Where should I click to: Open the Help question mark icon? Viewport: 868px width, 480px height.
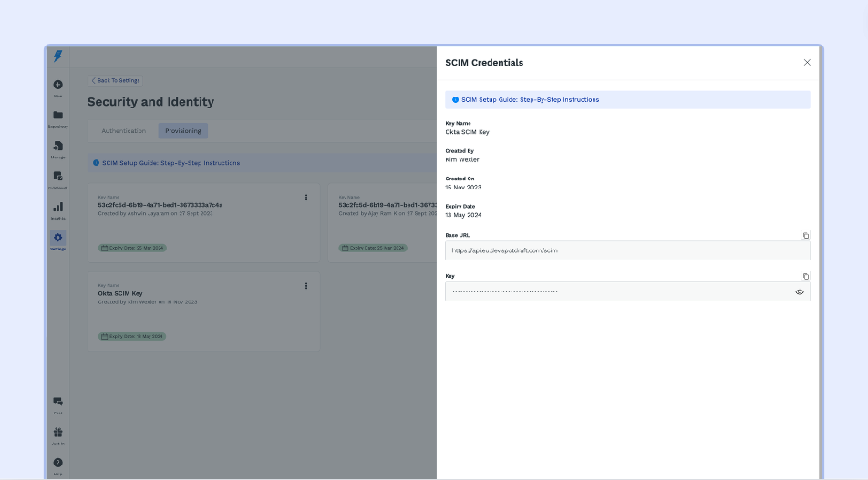(57, 463)
